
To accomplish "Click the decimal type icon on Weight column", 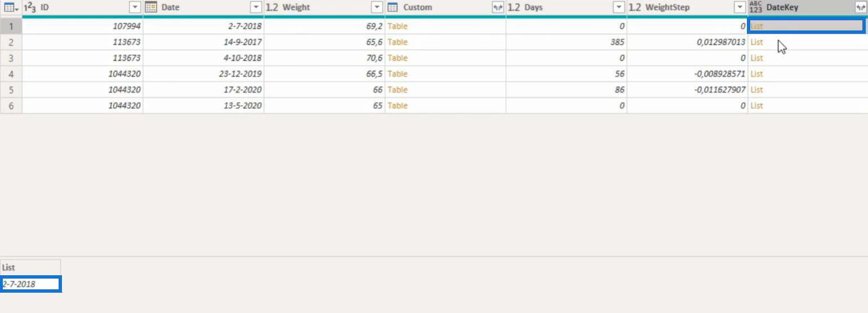I will coord(272,7).
